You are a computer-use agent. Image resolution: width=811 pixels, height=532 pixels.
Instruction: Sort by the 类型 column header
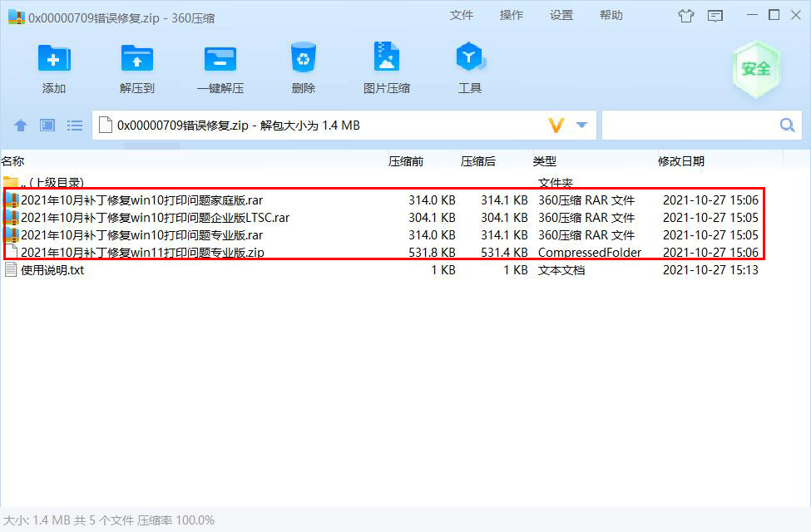click(x=545, y=161)
